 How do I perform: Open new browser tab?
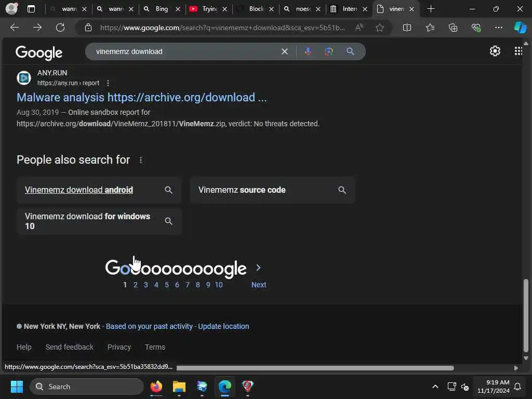431,9
